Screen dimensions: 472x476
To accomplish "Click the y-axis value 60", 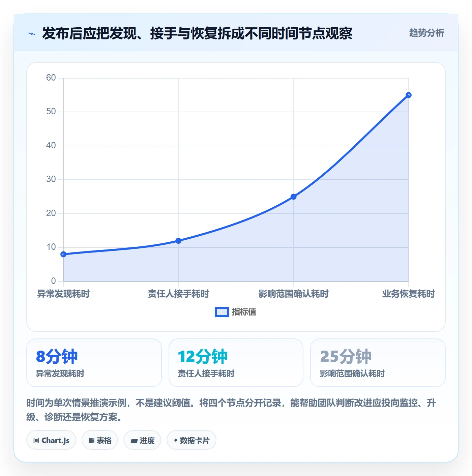I will pyautogui.click(x=51, y=78).
